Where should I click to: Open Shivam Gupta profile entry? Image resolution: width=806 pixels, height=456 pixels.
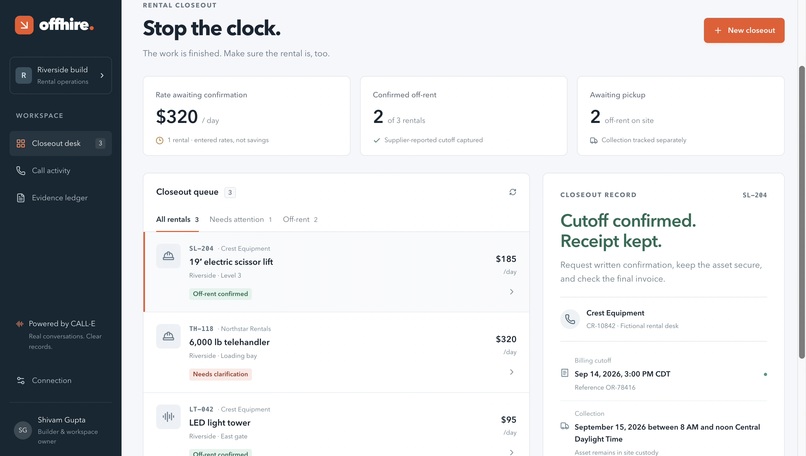[61, 430]
